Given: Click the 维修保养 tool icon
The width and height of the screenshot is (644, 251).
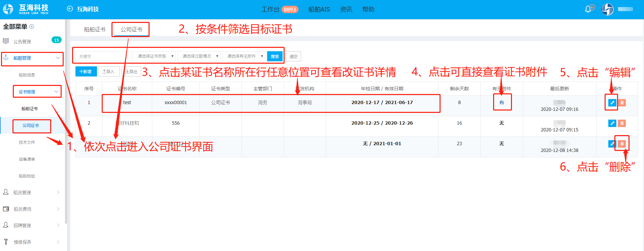Looking at the screenshot, I should 6,242.
